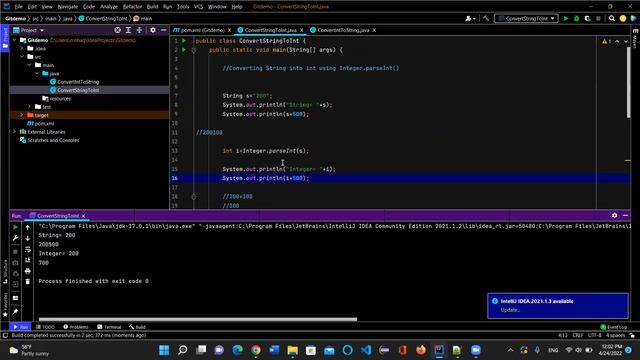This screenshot has width=640, height=360.
Task: Collapse the java folder node
Action: point(37,73)
